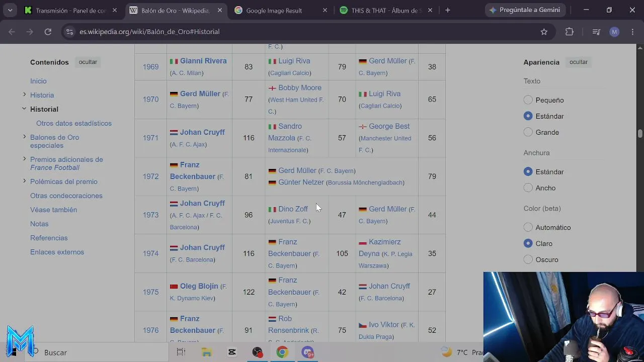Image resolution: width=644 pixels, height=362 pixels.
Task: Select Estándar width radio button
Action: point(528,172)
